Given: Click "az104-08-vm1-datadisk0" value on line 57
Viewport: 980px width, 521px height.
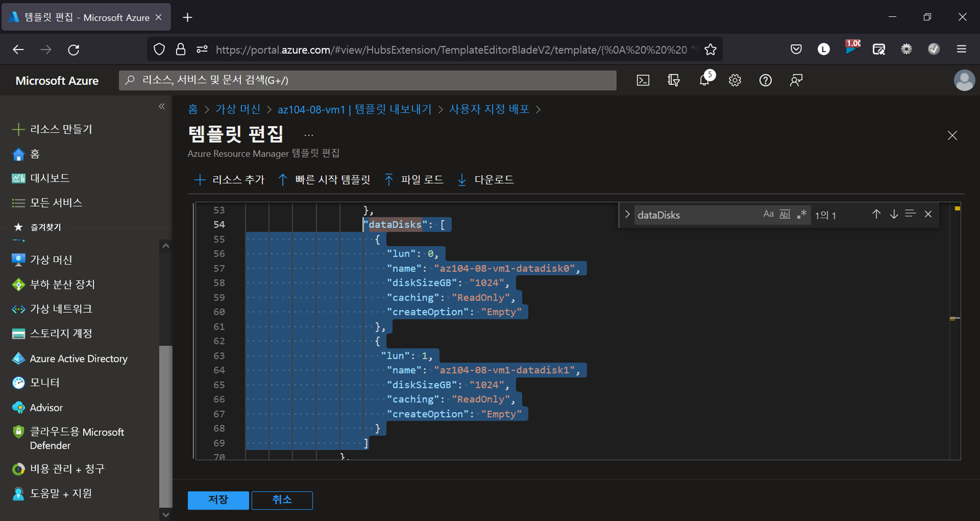Looking at the screenshot, I should [x=504, y=269].
